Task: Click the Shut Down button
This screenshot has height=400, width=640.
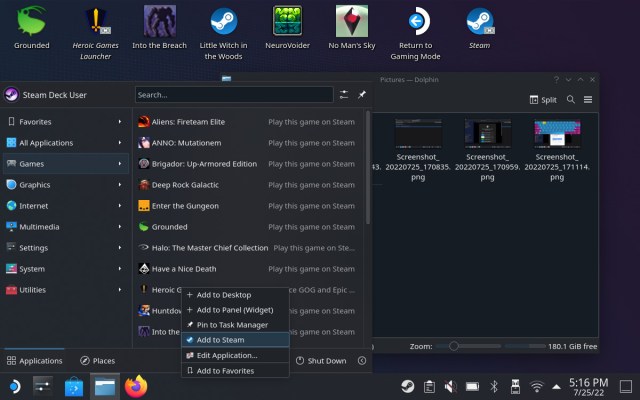Action: [x=321, y=360]
